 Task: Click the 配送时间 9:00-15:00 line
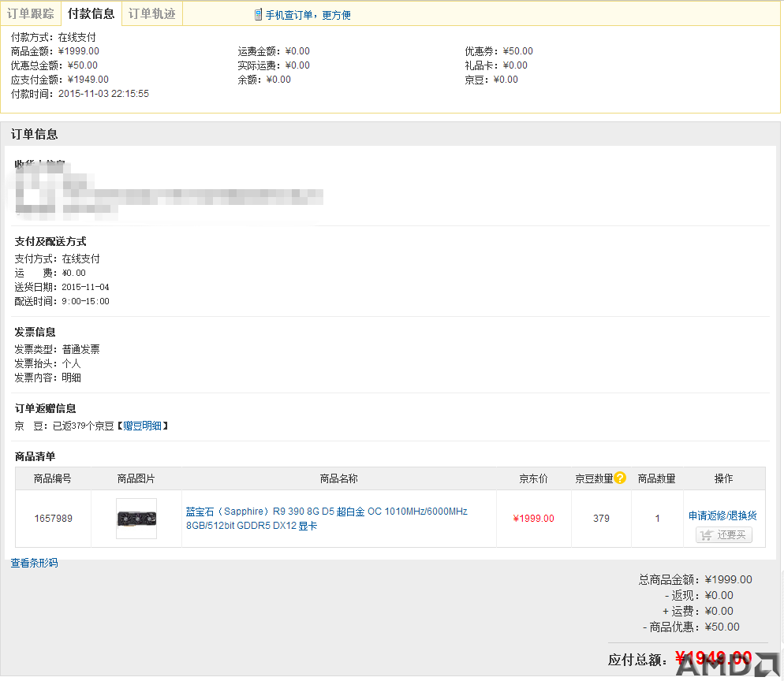point(62,301)
